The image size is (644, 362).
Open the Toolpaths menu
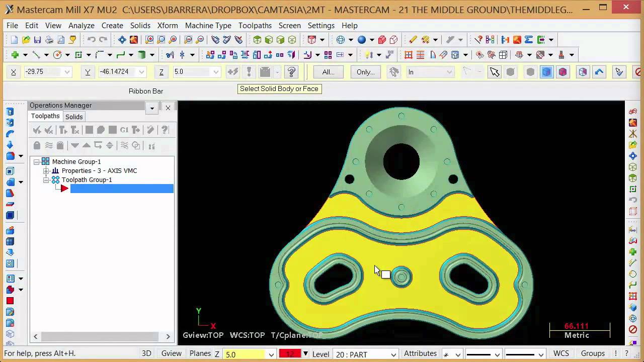255,25
